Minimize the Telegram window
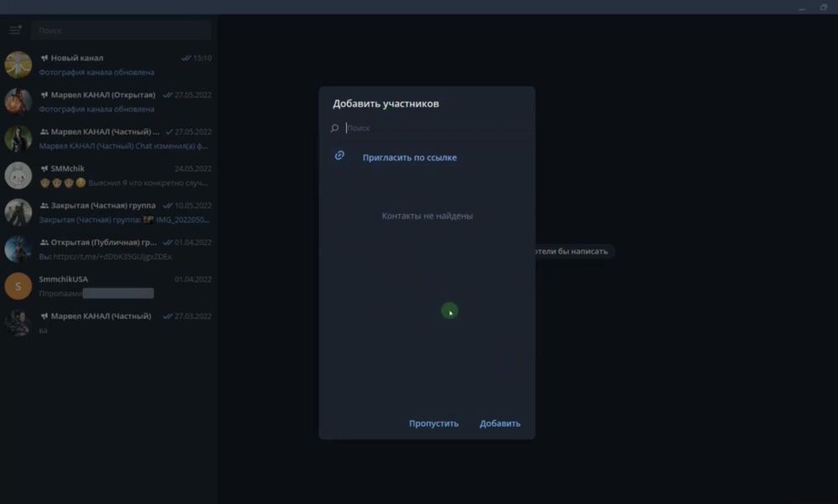Viewport: 838px width, 504px height. pyautogui.click(x=801, y=7)
